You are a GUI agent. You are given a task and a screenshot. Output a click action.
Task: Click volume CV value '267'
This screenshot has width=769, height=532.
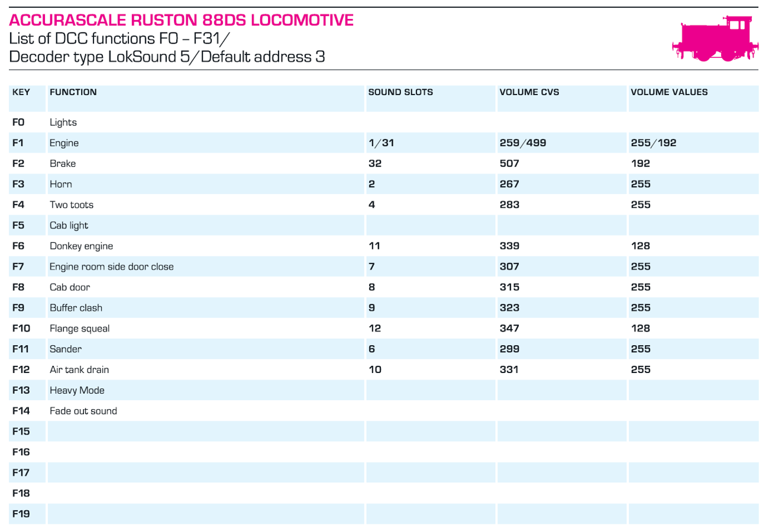509,184
